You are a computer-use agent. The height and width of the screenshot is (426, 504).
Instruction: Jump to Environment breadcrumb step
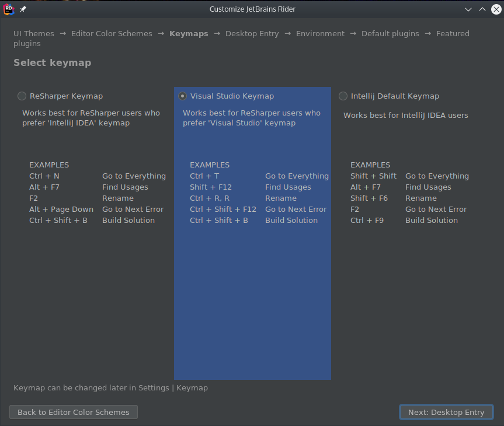coord(320,34)
